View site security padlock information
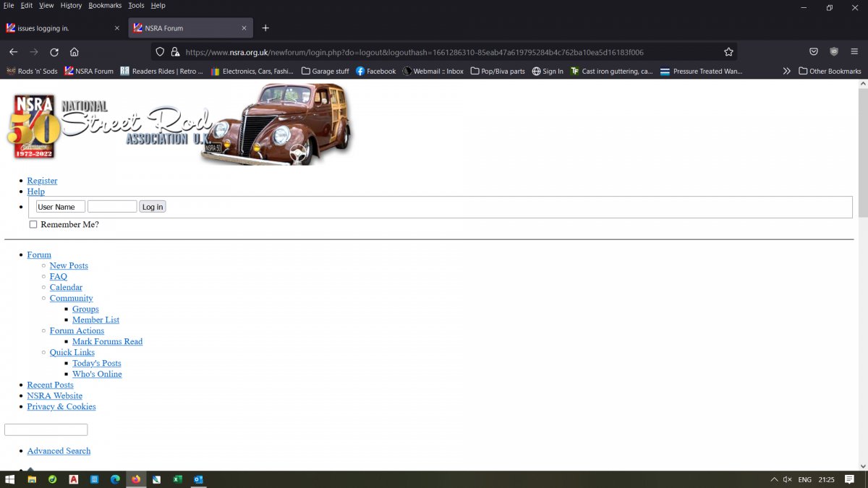The image size is (868, 488). click(x=174, y=52)
